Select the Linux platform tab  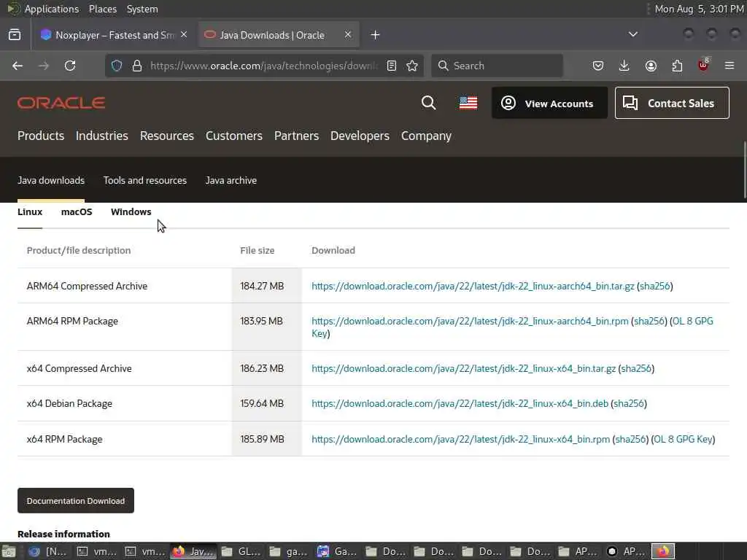click(x=30, y=212)
